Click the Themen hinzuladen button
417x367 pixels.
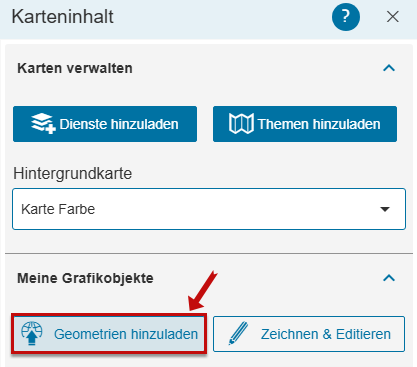pos(305,124)
